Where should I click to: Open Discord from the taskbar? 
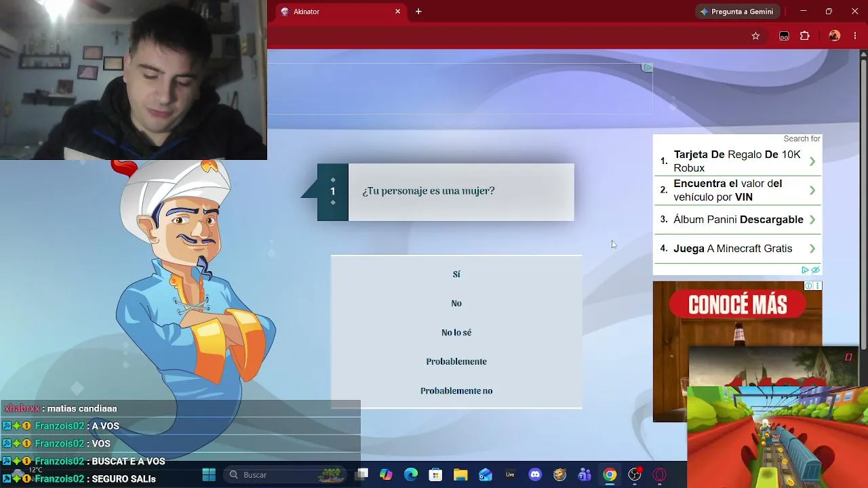coord(535,475)
